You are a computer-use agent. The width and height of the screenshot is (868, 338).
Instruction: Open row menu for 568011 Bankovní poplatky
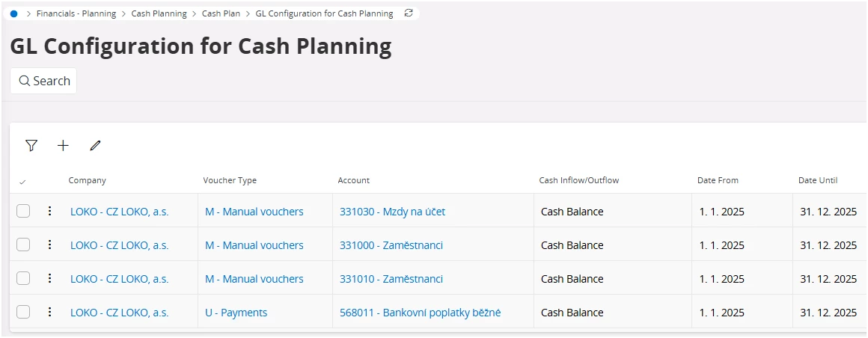50,312
